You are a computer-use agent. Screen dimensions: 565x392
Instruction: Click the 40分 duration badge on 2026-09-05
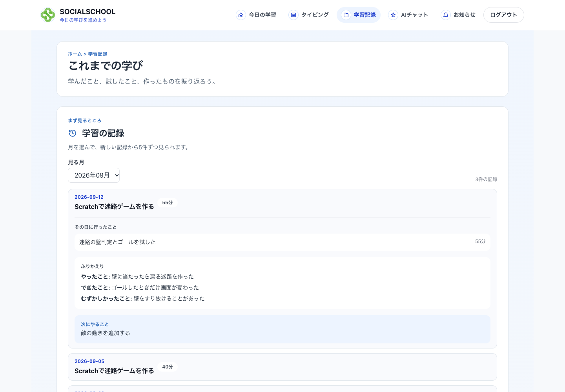168,367
